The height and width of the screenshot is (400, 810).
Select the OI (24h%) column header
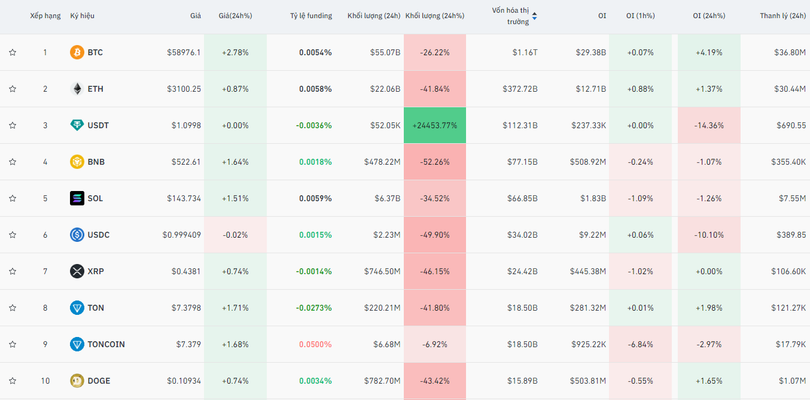point(711,16)
